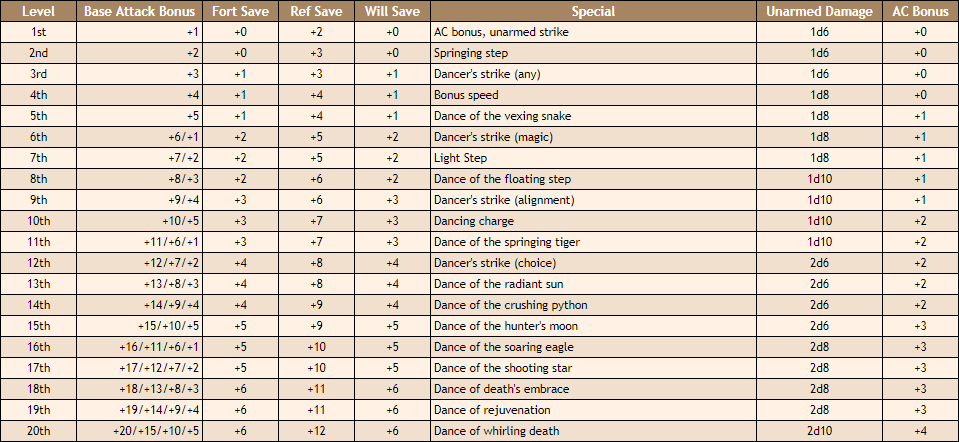Click the Level column header
Image resolution: width=959 pixels, height=442 pixels.
[x=38, y=12]
